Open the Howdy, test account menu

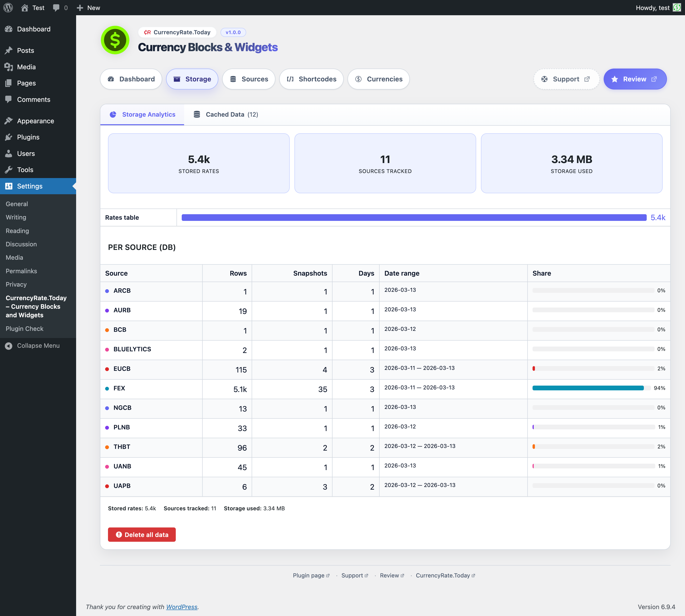653,7
